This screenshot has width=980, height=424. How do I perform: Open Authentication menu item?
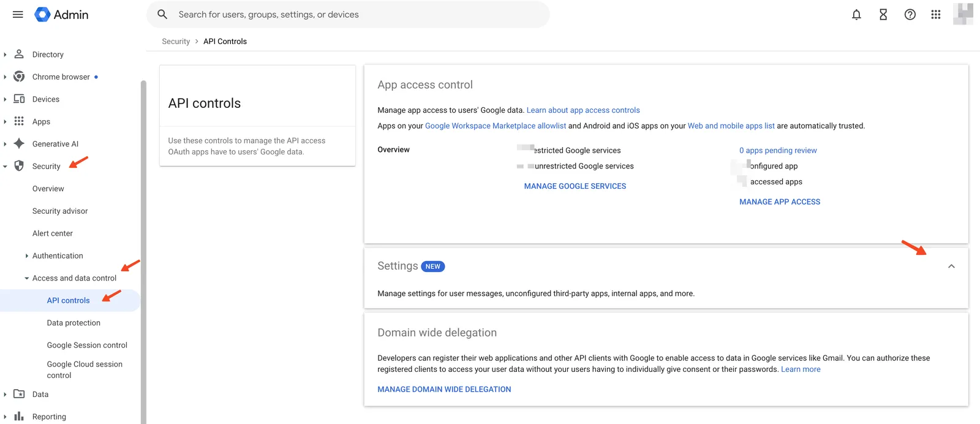click(58, 256)
